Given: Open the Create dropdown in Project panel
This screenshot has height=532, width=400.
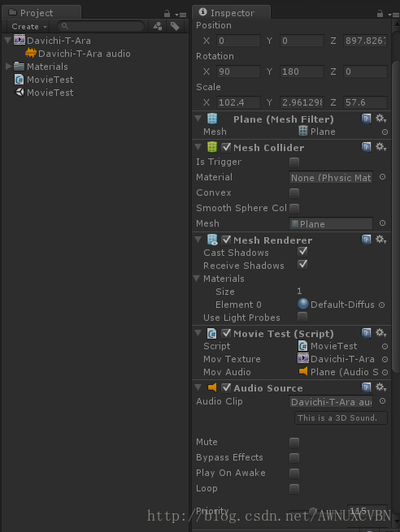Looking at the screenshot, I should tap(29, 27).
